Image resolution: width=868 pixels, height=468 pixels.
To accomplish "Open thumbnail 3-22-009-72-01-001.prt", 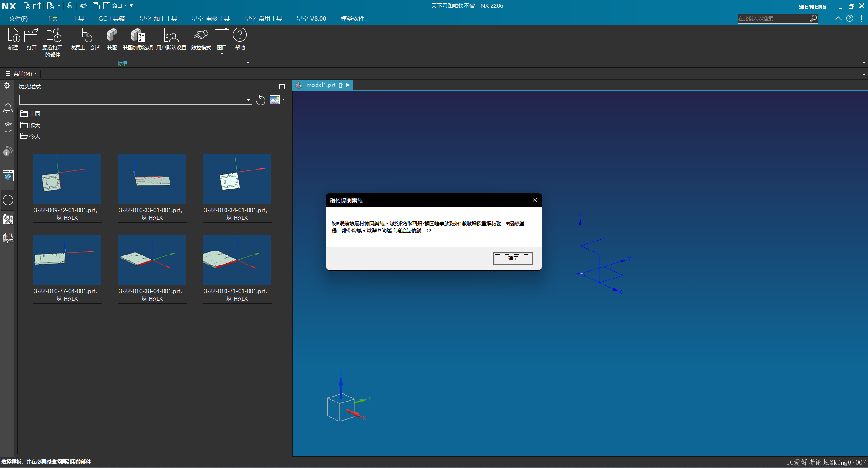I will [x=67, y=183].
